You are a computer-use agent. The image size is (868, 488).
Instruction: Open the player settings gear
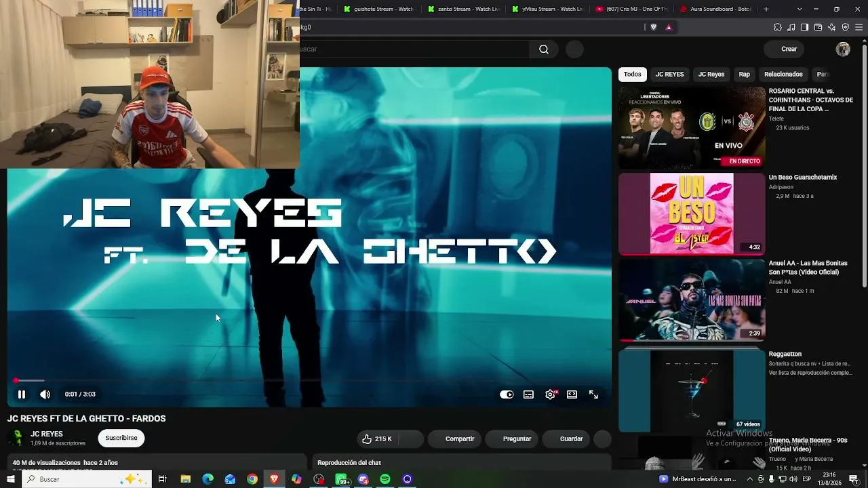pyautogui.click(x=550, y=394)
